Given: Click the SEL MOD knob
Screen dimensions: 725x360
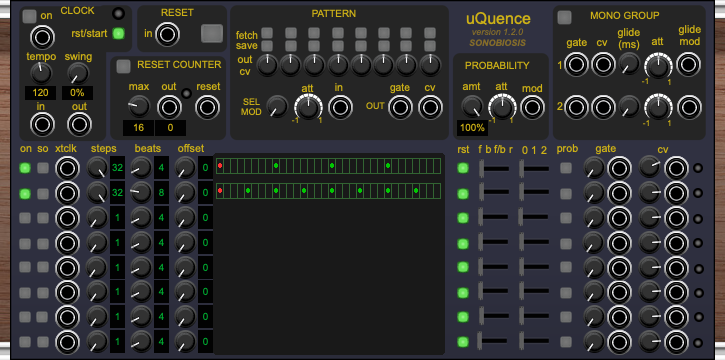Looking at the screenshot, I should tap(277, 106).
